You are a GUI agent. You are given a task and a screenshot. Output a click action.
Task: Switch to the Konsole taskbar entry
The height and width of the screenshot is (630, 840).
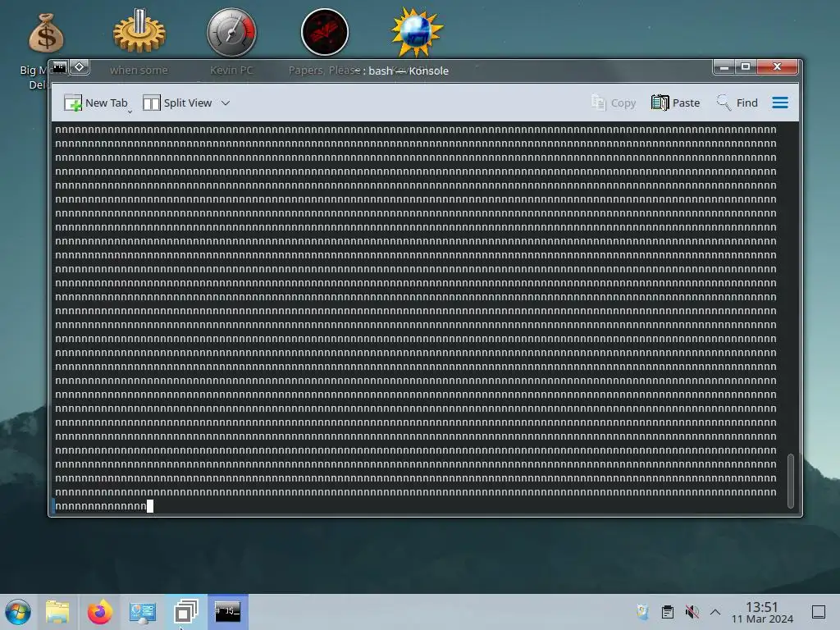pos(228,612)
